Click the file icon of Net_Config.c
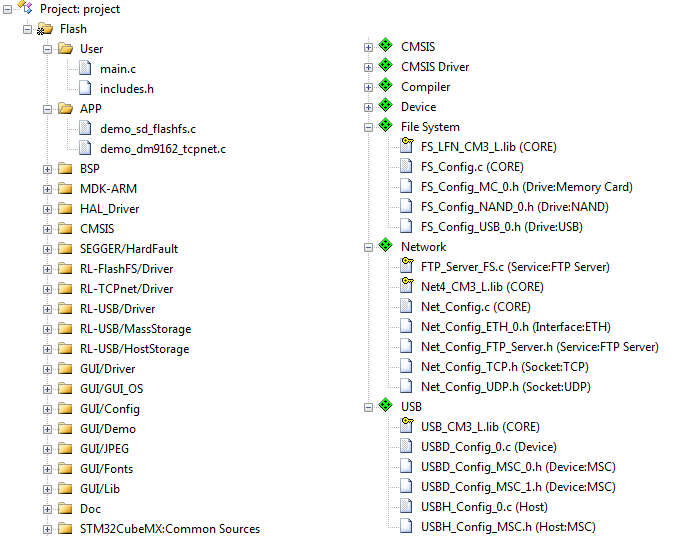This screenshot has width=700, height=537. pyautogui.click(x=406, y=306)
